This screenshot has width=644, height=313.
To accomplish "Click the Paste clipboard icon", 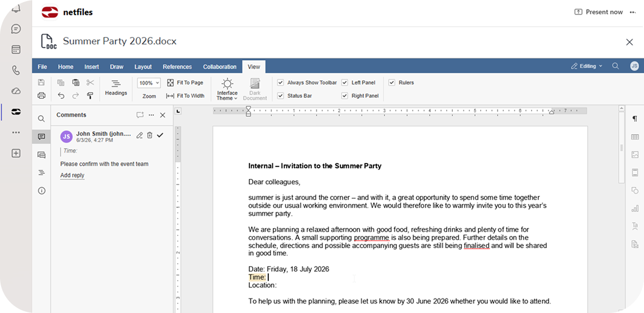I will 75,83.
